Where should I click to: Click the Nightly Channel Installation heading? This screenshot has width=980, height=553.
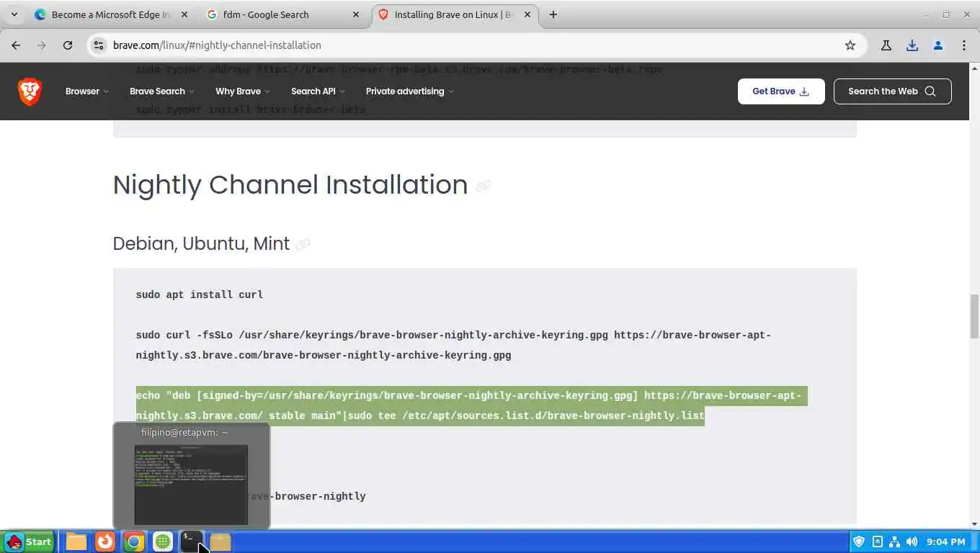click(x=290, y=185)
